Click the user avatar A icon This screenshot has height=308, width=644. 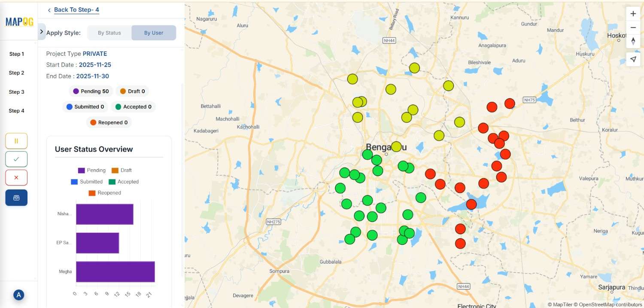point(18,295)
